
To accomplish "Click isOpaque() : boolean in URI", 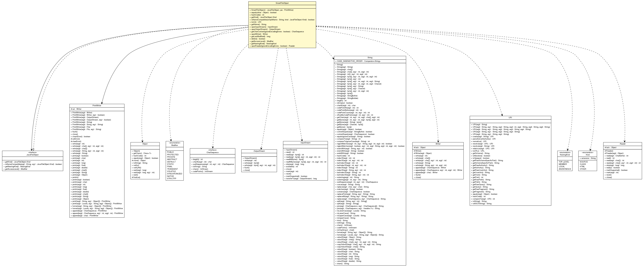I will point(480,158).
